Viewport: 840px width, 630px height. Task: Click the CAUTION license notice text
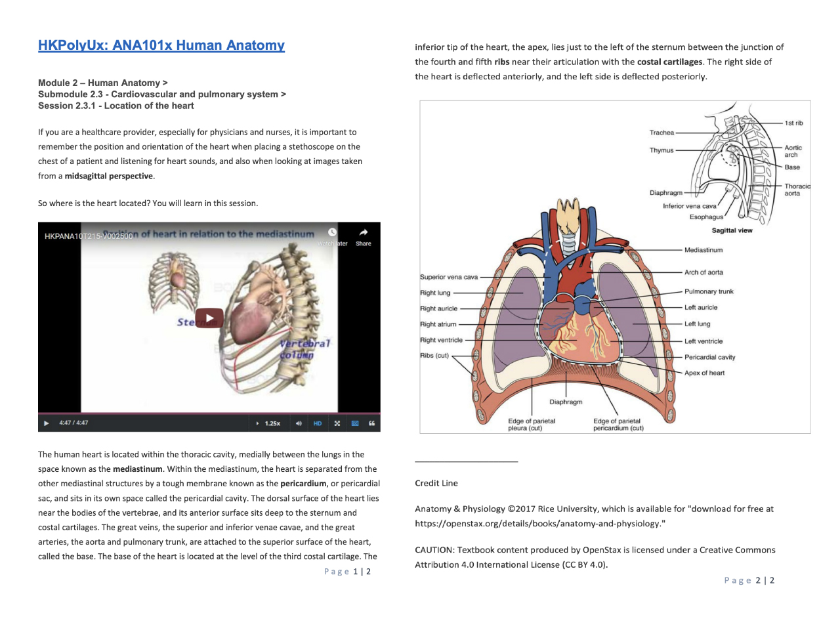click(x=595, y=557)
